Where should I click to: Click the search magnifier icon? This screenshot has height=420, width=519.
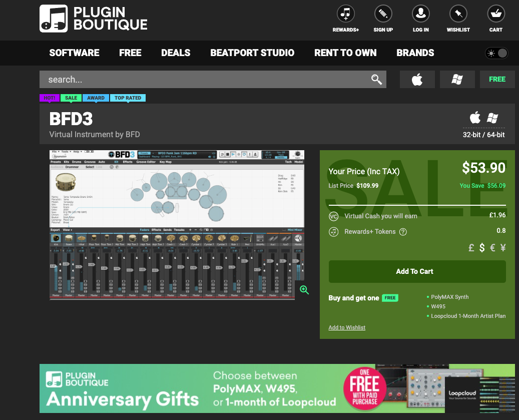point(376,80)
